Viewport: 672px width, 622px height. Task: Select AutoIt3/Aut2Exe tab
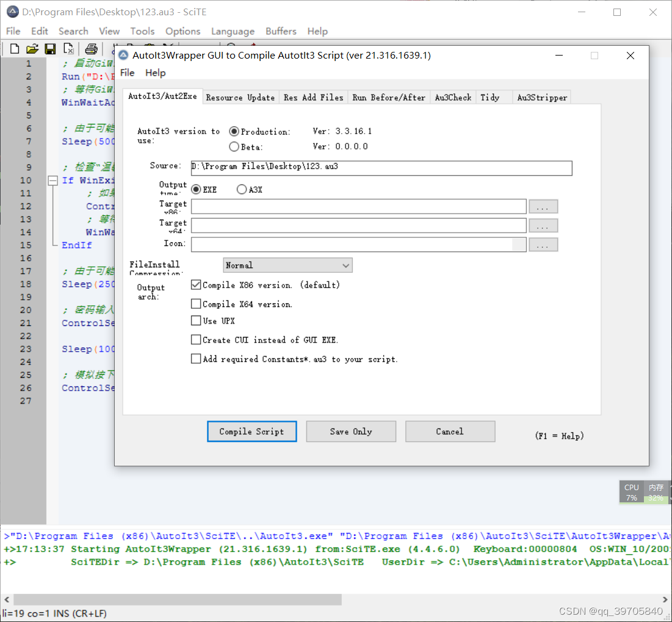pyautogui.click(x=162, y=96)
